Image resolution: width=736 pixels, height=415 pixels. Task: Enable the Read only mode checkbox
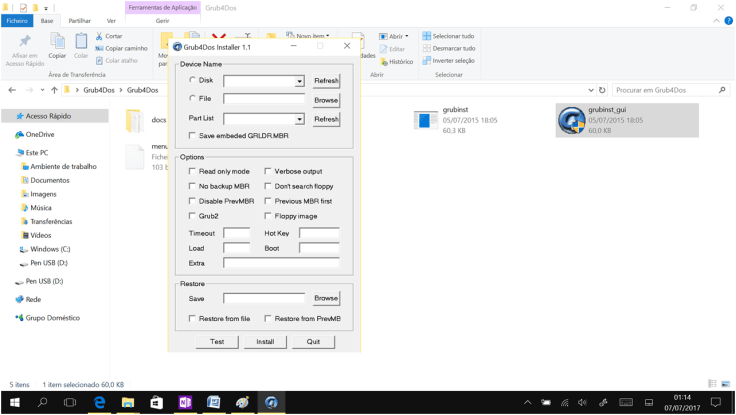pos(192,171)
